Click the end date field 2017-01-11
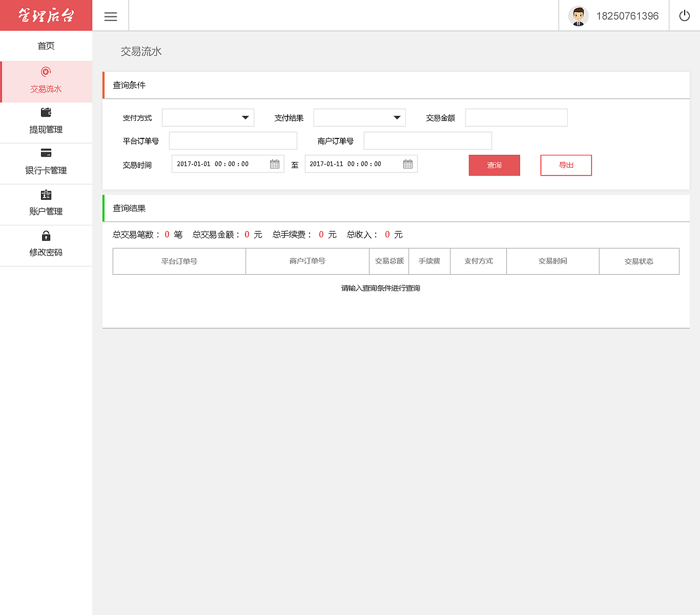This screenshot has width=700, height=615. [361, 164]
